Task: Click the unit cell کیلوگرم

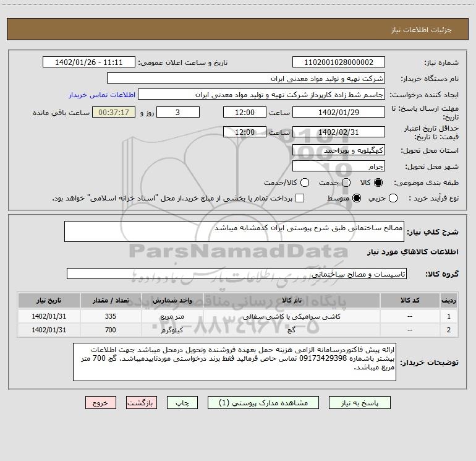Action: pyautogui.click(x=172, y=330)
